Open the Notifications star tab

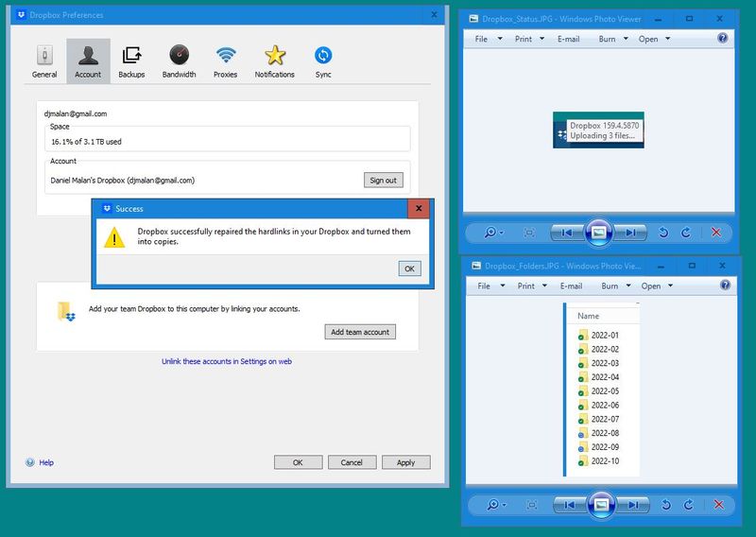click(x=274, y=61)
